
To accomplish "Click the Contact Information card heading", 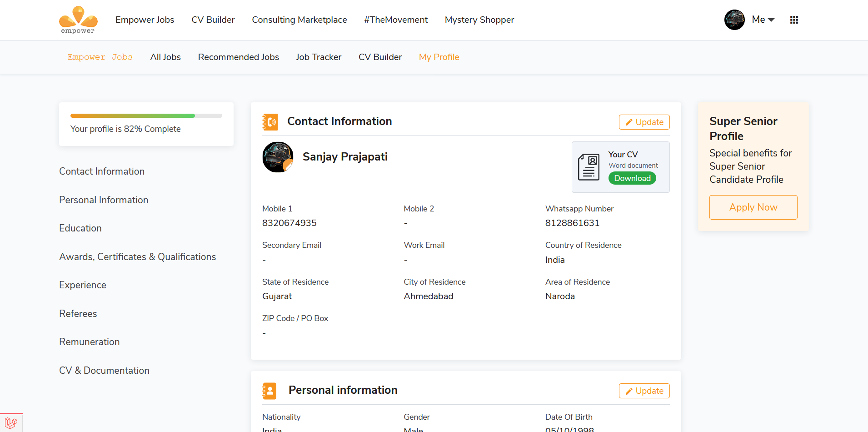I will pos(339,121).
